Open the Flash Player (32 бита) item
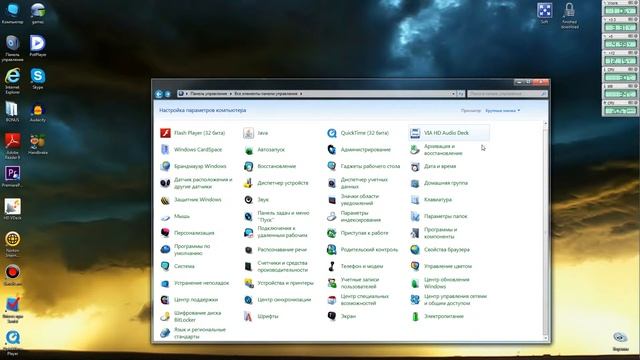 (x=193, y=133)
